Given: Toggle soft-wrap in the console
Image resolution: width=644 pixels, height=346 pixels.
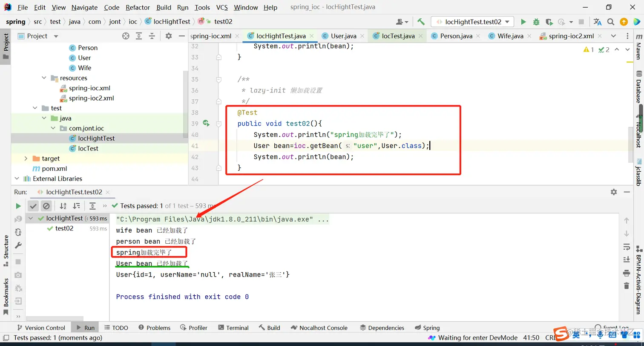Looking at the screenshot, I should [626, 247].
